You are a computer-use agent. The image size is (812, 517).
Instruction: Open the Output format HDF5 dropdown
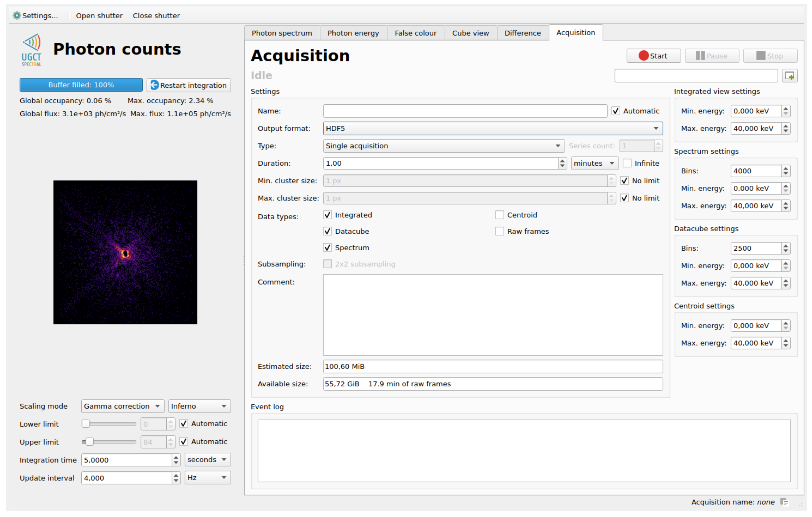click(493, 128)
